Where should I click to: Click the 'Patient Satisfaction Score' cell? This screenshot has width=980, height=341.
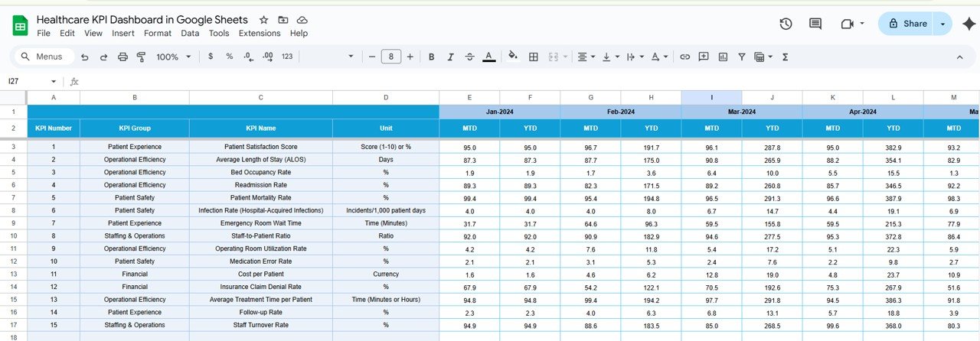260,147
